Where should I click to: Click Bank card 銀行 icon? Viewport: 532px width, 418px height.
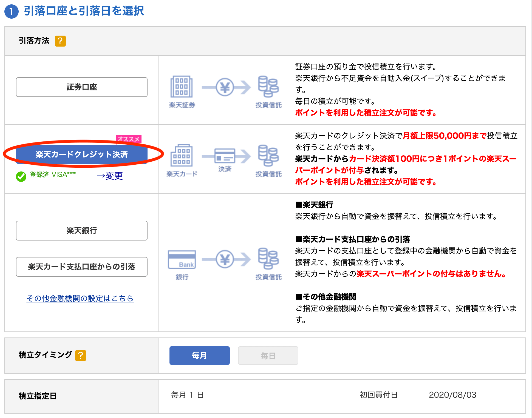(182, 259)
